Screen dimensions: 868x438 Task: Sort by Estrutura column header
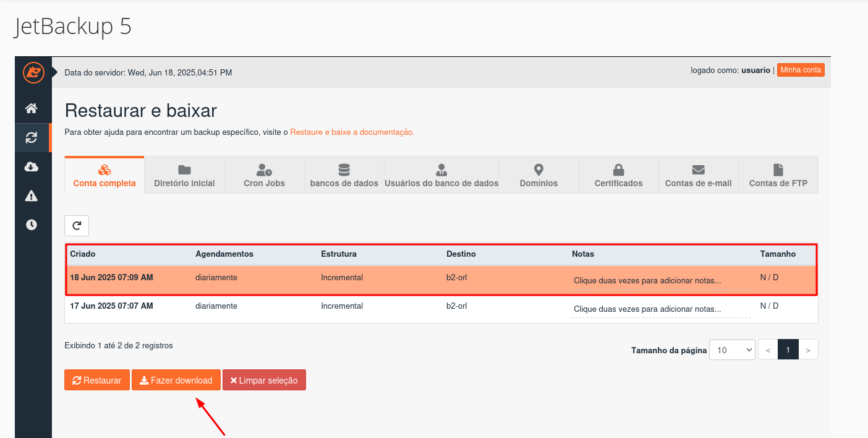[x=339, y=254]
